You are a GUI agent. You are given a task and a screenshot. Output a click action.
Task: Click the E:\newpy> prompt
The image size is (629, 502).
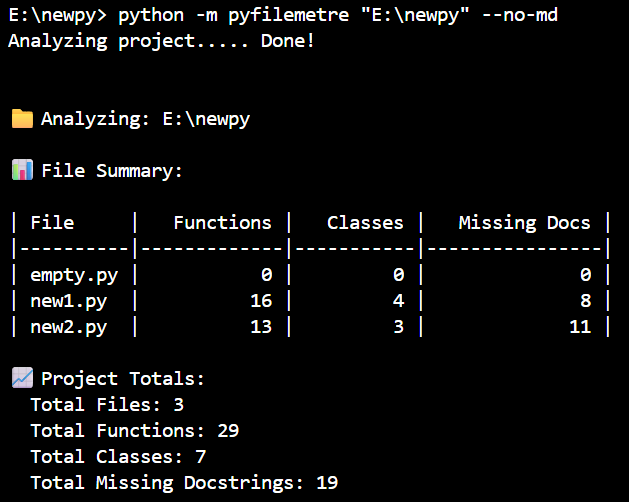[58, 16]
